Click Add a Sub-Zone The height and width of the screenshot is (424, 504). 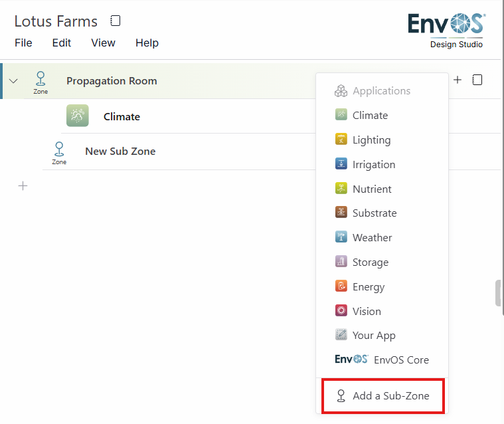point(383,396)
